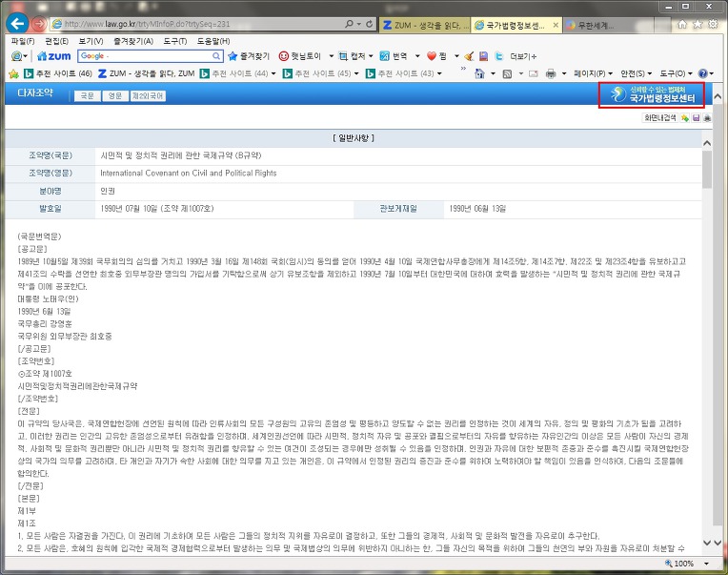Click the command bar Print icon
Viewport: 728px width, 575px height.
pos(551,73)
